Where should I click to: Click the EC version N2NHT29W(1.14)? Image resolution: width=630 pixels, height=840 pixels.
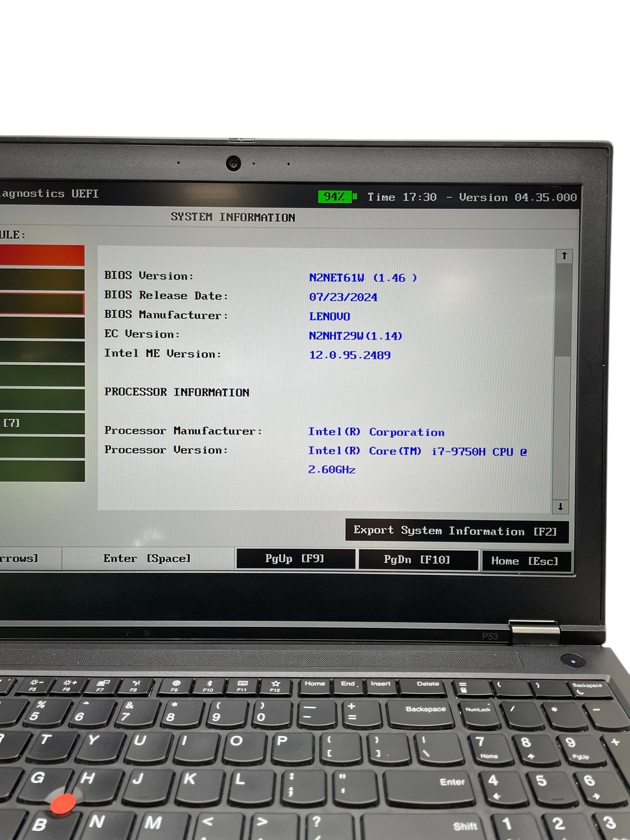[x=355, y=336]
